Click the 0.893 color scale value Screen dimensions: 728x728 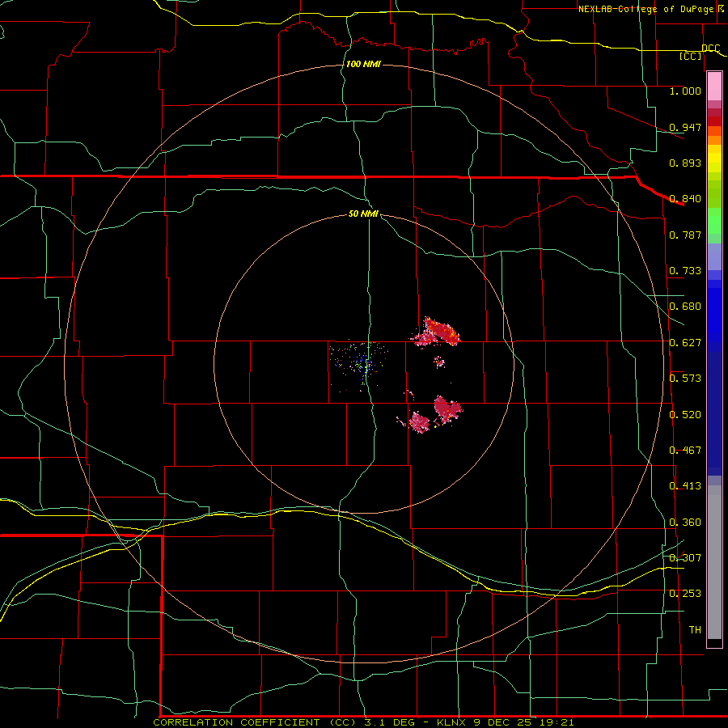tap(685, 163)
